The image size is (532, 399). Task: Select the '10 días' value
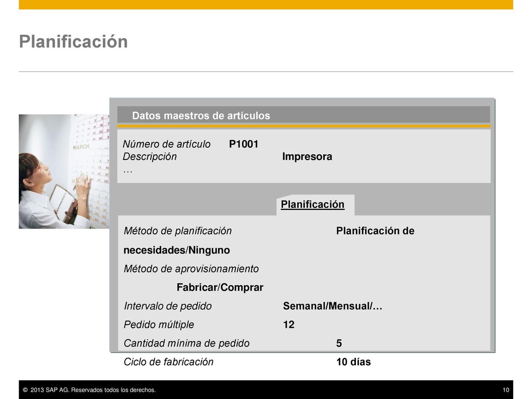[353, 362]
